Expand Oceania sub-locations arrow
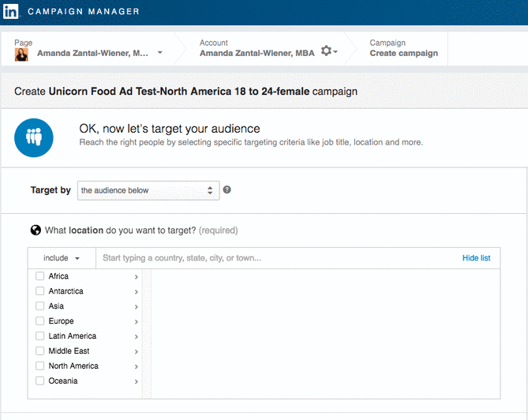The image size is (528, 420). pyautogui.click(x=136, y=382)
